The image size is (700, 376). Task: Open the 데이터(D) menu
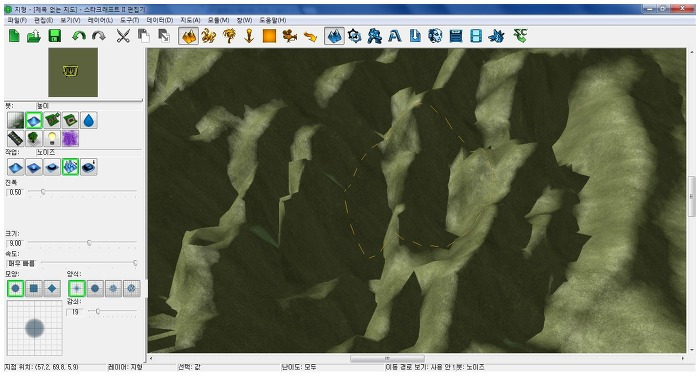159,20
